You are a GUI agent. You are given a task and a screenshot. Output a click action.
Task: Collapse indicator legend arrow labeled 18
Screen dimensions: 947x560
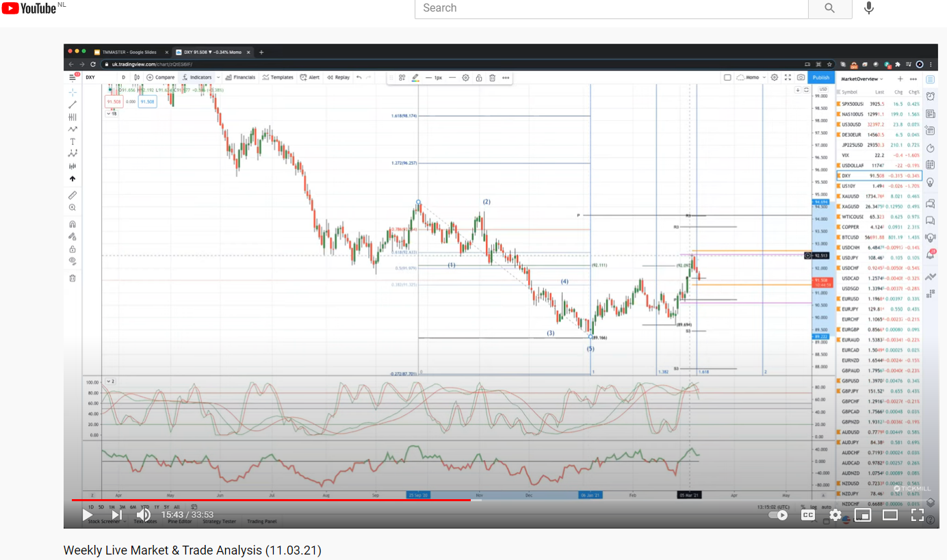111,114
